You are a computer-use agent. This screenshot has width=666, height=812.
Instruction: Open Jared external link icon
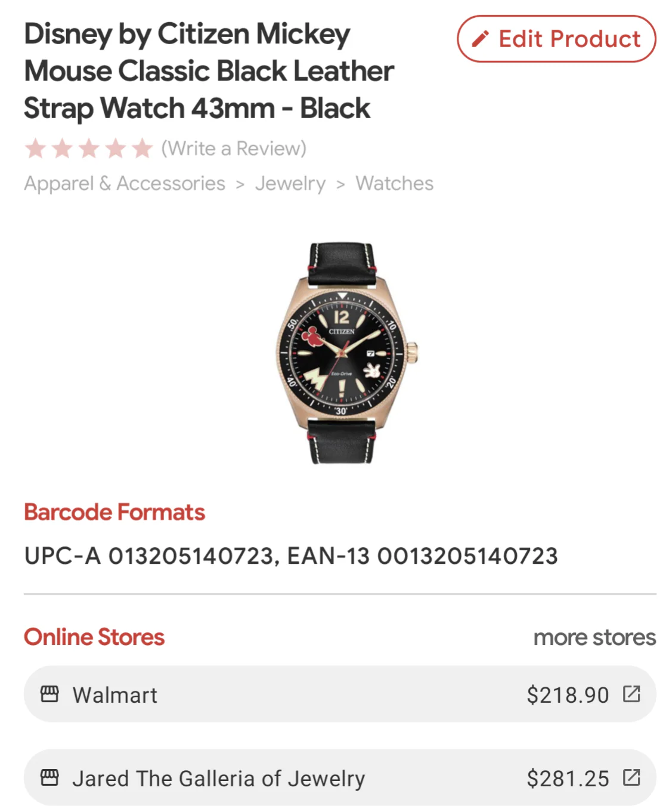pos(631,777)
